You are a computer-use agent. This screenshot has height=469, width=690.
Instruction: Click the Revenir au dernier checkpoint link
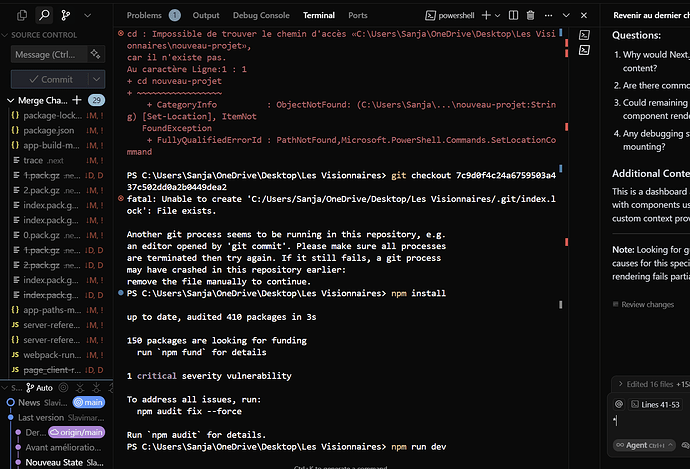coord(651,15)
